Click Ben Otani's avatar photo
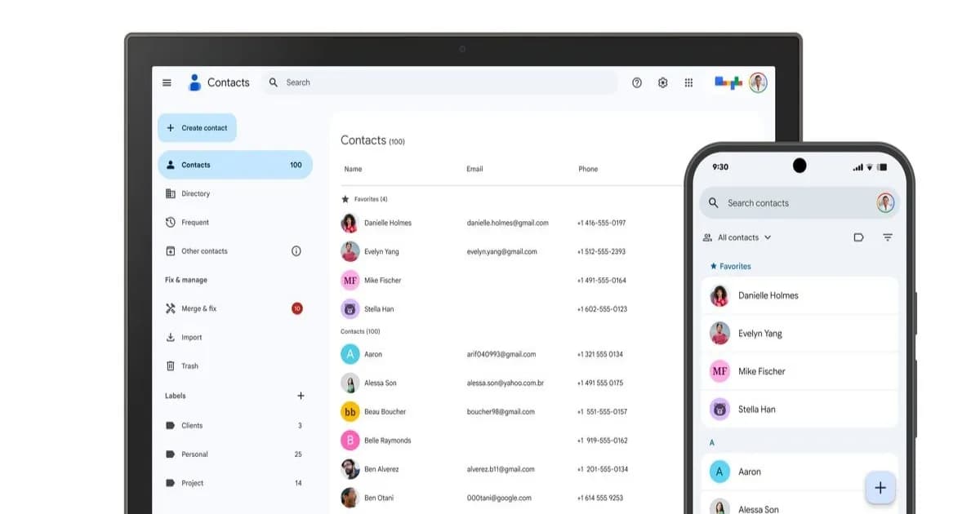 [350, 498]
